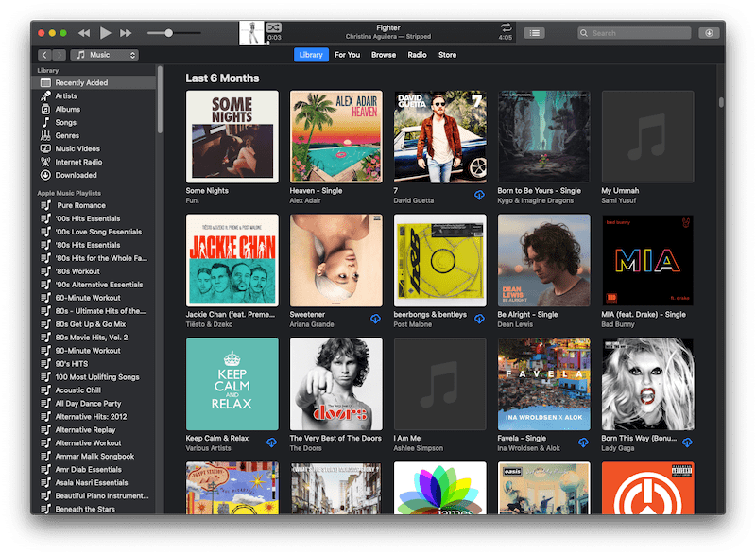Seek in the Fighter track progress bar
756x555 pixels.
390,43
